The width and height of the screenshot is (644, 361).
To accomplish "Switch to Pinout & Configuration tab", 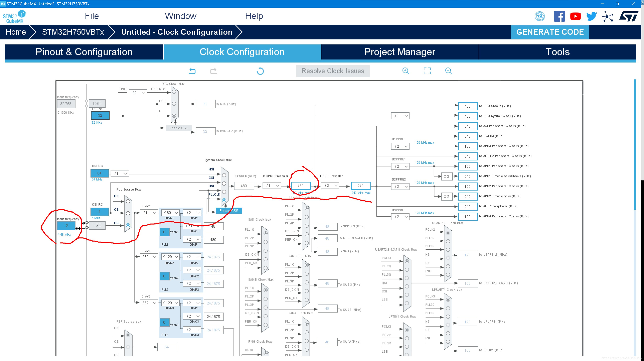I will tap(84, 52).
